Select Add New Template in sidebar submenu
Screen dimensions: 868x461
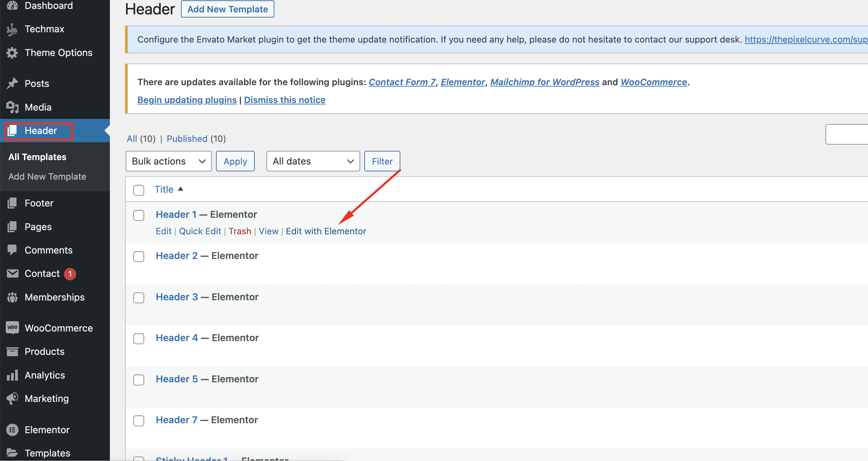coord(47,177)
